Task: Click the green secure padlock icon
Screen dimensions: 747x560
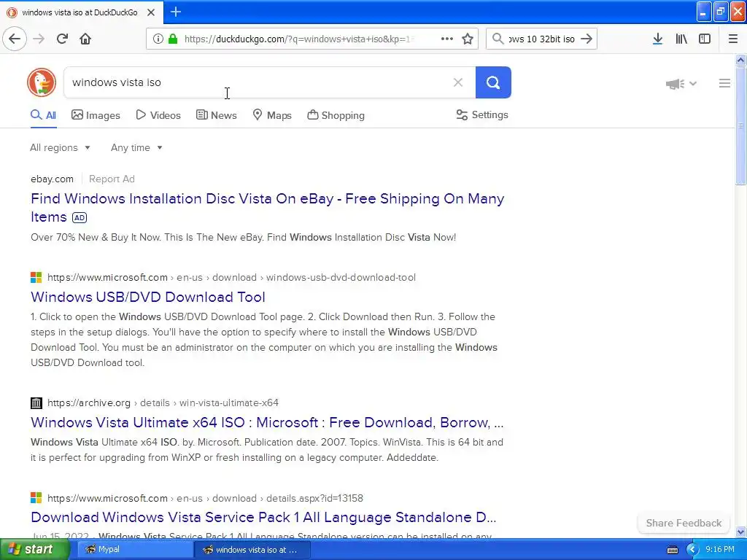Action: click(173, 39)
